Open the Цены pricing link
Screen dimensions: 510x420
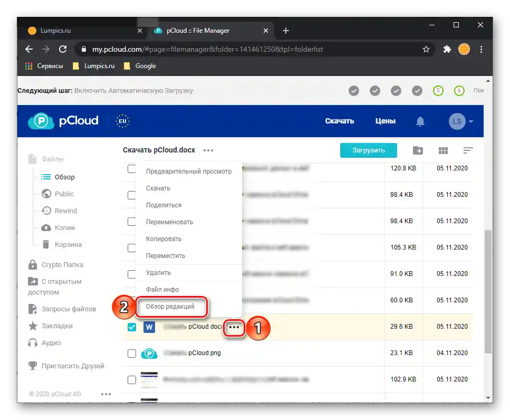[x=385, y=121]
